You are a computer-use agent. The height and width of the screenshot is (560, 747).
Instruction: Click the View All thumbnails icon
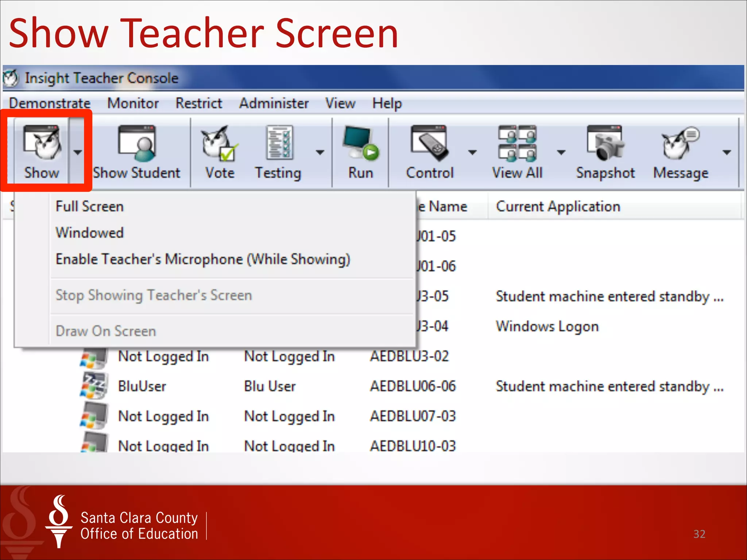tap(518, 143)
